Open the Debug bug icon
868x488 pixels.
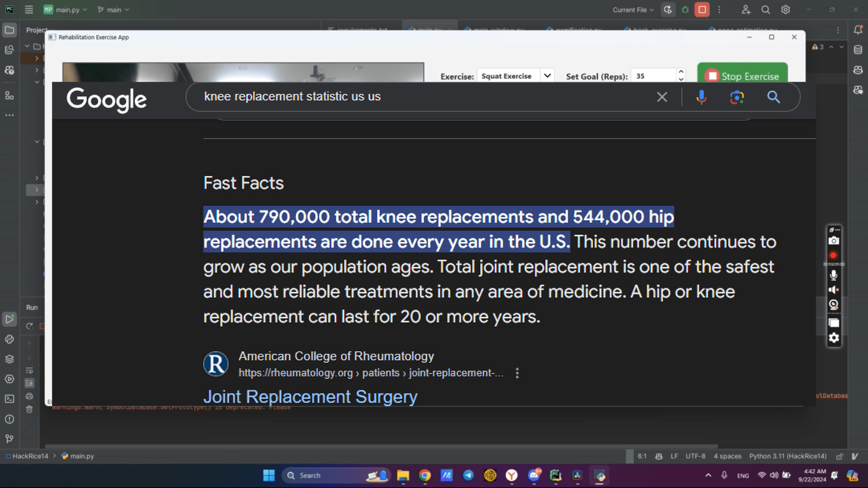pos(685,9)
